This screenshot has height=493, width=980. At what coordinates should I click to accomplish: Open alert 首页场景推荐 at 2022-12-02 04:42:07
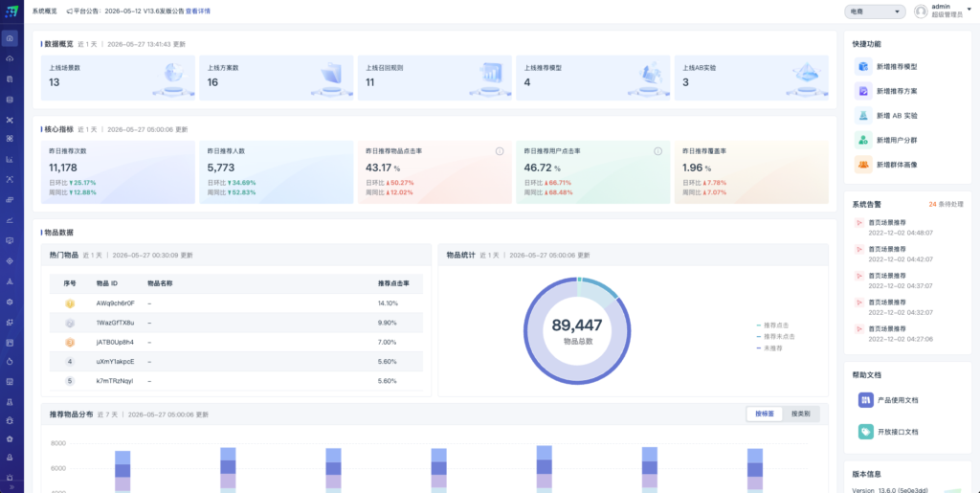pos(901,254)
